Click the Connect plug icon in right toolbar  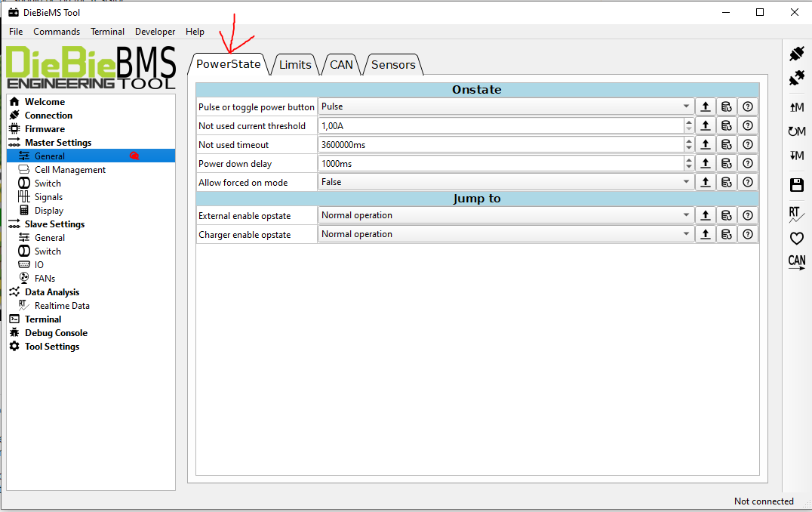796,54
